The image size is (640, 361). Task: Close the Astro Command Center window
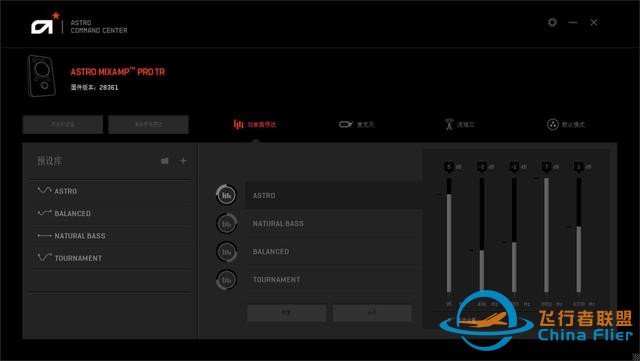click(x=594, y=22)
